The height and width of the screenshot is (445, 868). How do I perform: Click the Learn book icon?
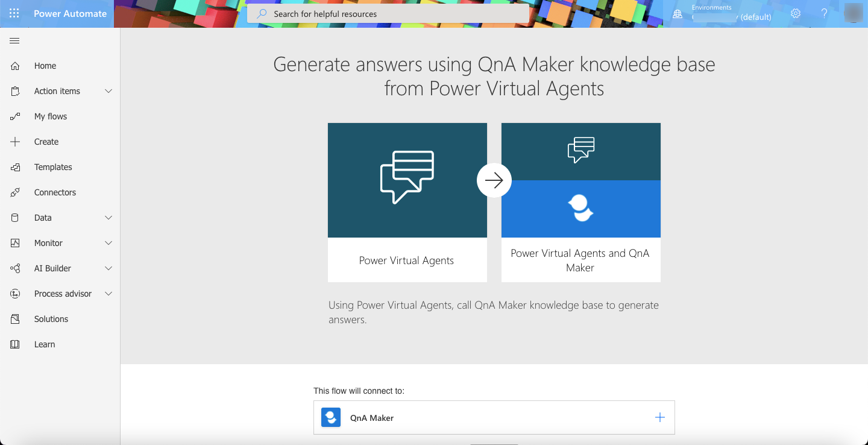[x=15, y=344]
